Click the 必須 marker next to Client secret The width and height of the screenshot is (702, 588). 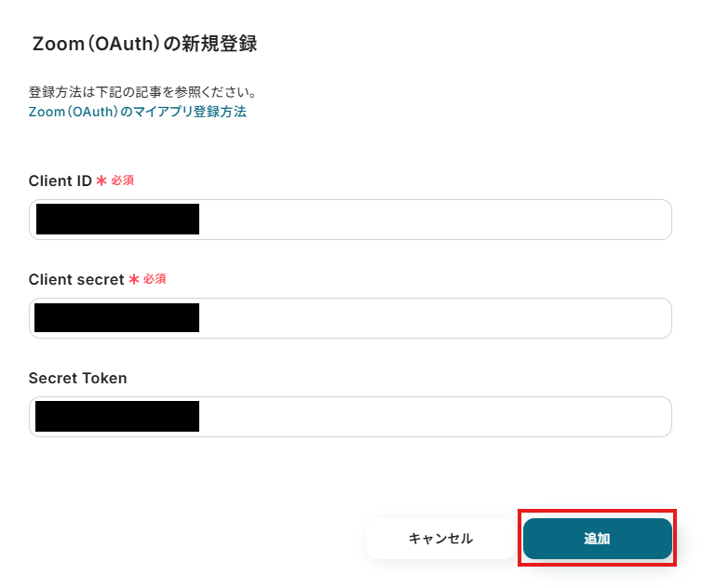click(x=155, y=279)
